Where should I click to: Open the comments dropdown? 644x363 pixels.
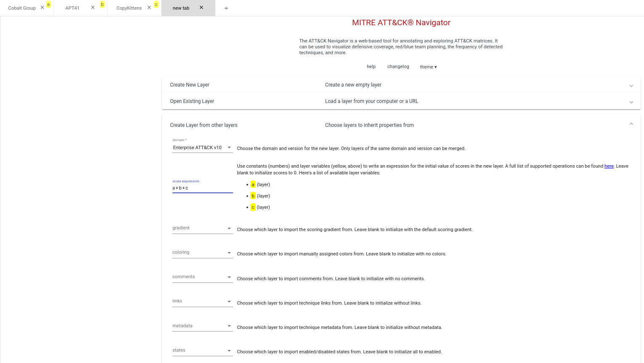pyautogui.click(x=202, y=277)
